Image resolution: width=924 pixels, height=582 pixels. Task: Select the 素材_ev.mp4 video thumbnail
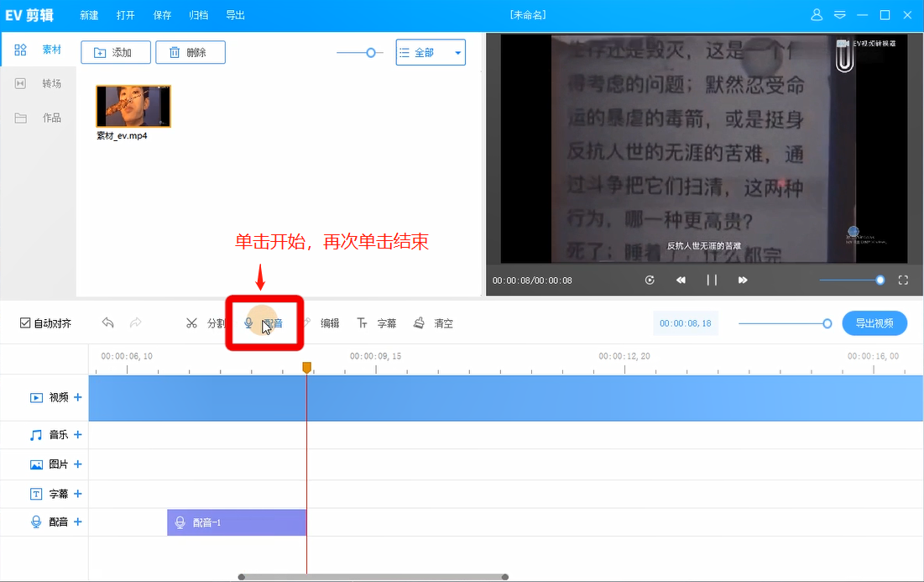[133, 106]
